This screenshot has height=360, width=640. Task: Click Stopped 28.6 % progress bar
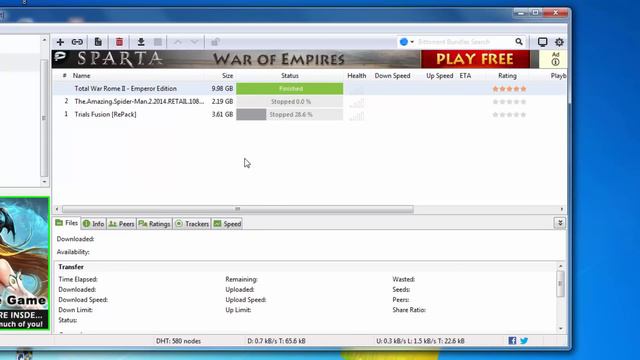coord(290,115)
